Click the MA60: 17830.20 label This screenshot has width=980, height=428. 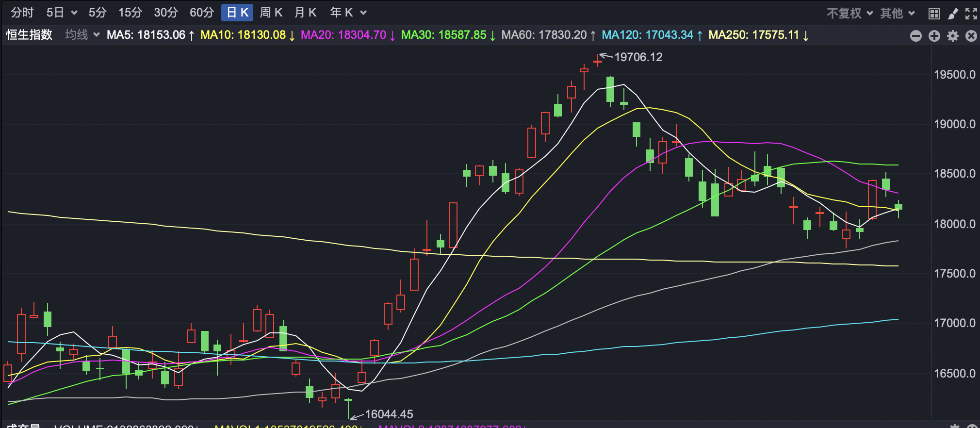point(549,35)
